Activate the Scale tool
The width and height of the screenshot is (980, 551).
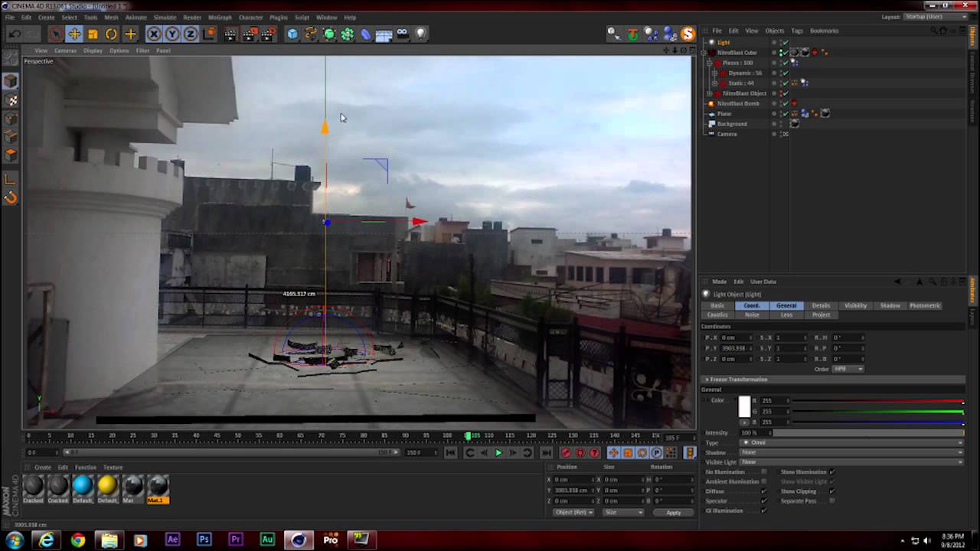pos(93,34)
